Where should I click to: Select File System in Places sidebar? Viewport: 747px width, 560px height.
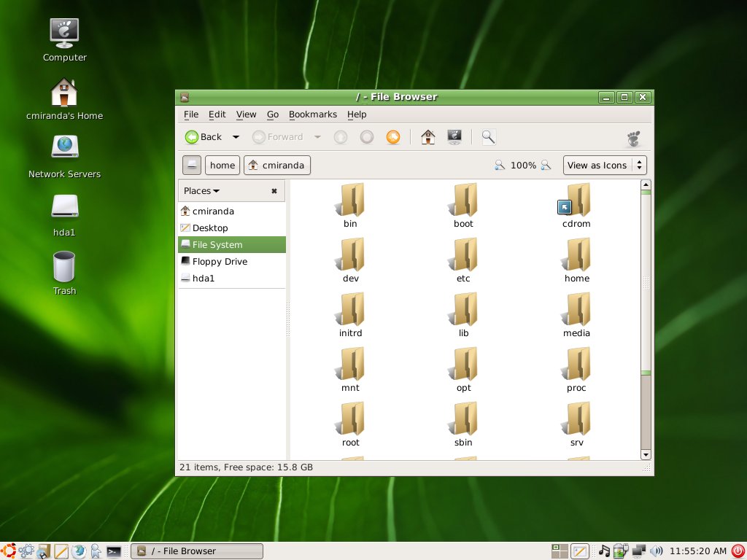coord(231,245)
